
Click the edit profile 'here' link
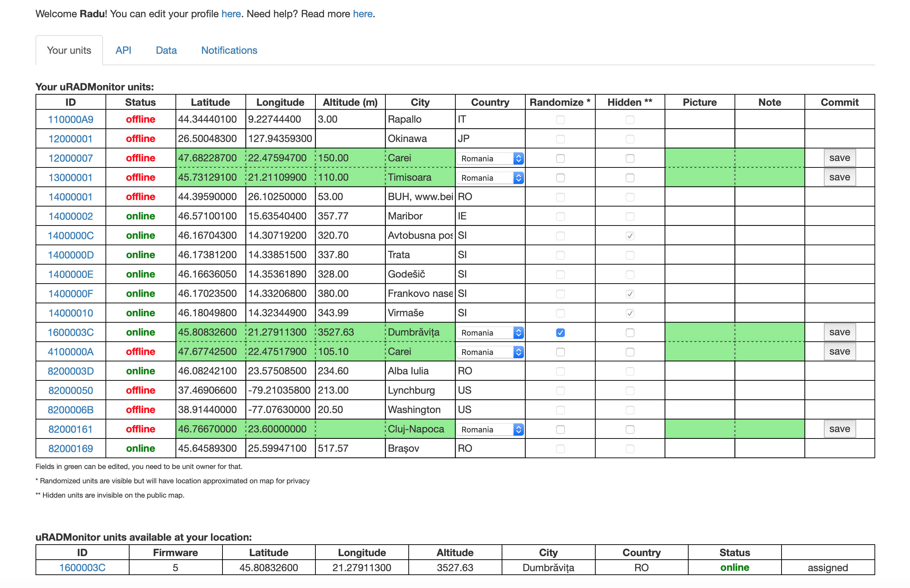click(x=231, y=14)
